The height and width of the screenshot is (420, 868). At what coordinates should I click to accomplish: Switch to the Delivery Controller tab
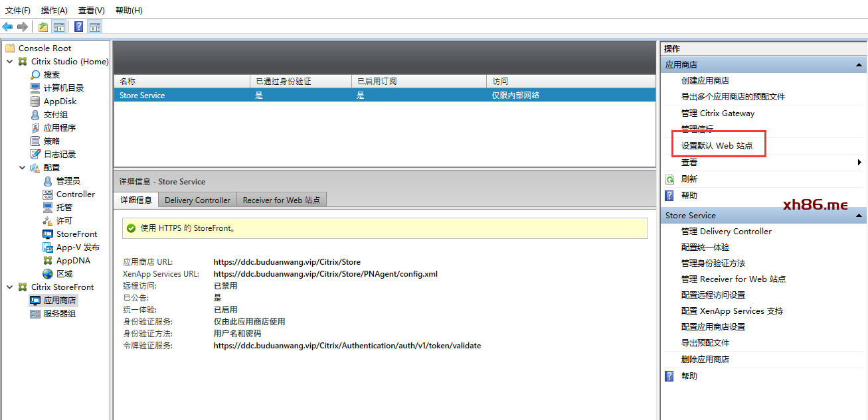[197, 200]
